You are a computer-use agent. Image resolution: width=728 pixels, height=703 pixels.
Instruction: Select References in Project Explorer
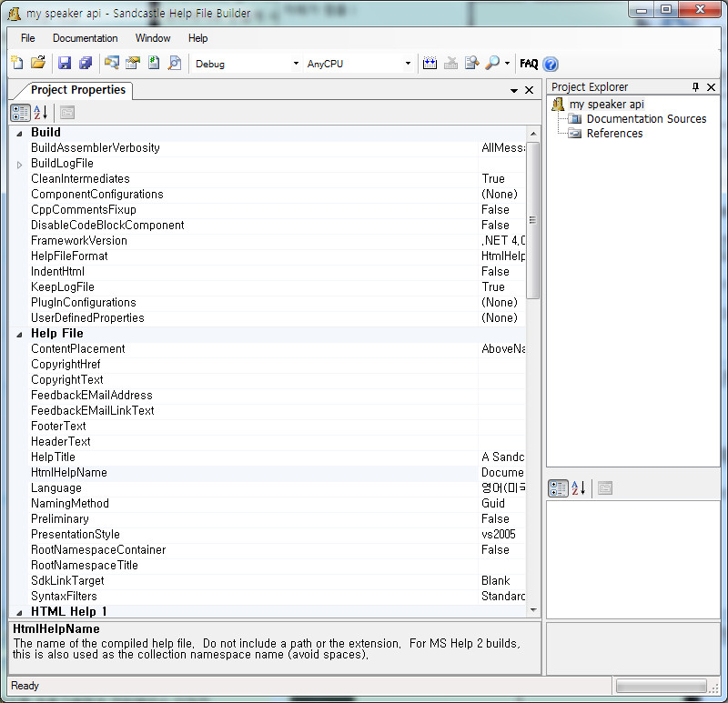pos(615,133)
